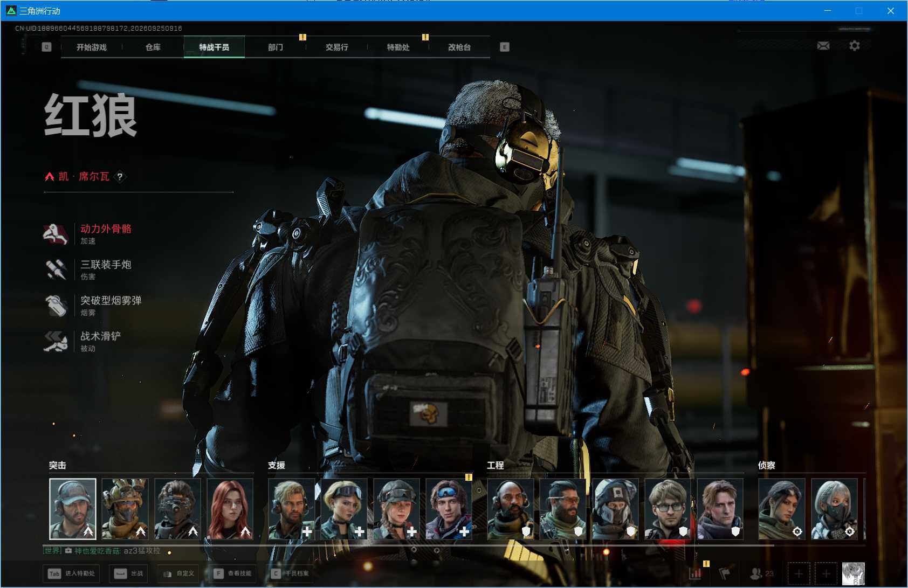Viewport: 908px width, 588px height.
Task: Click the 凯·席尔瓦 operator name
Action: 84,176
